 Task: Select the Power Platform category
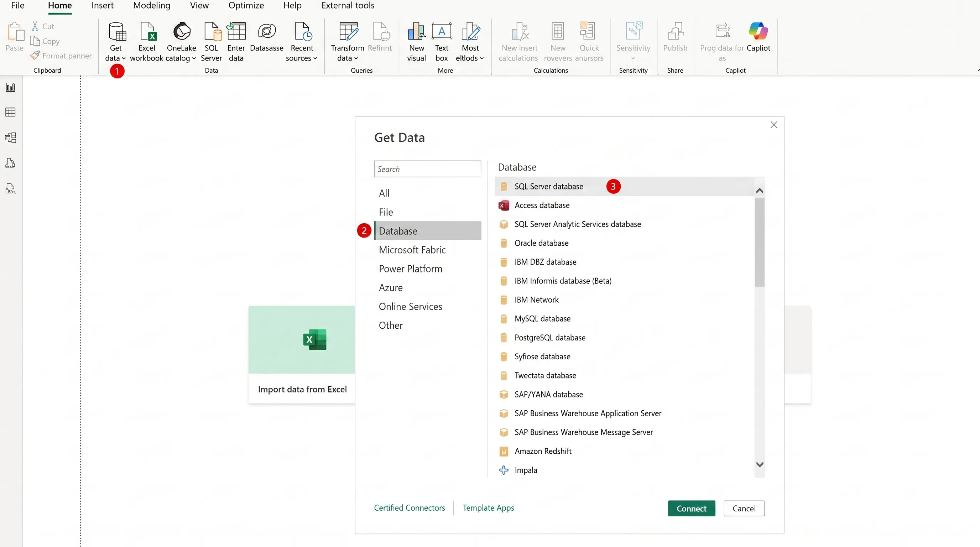[x=428, y=269]
